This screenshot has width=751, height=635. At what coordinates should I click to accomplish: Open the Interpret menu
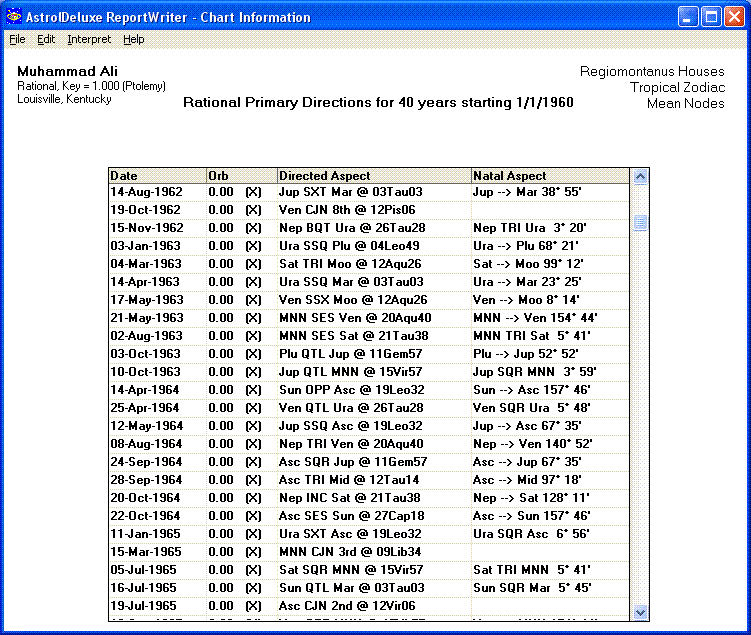[89, 39]
